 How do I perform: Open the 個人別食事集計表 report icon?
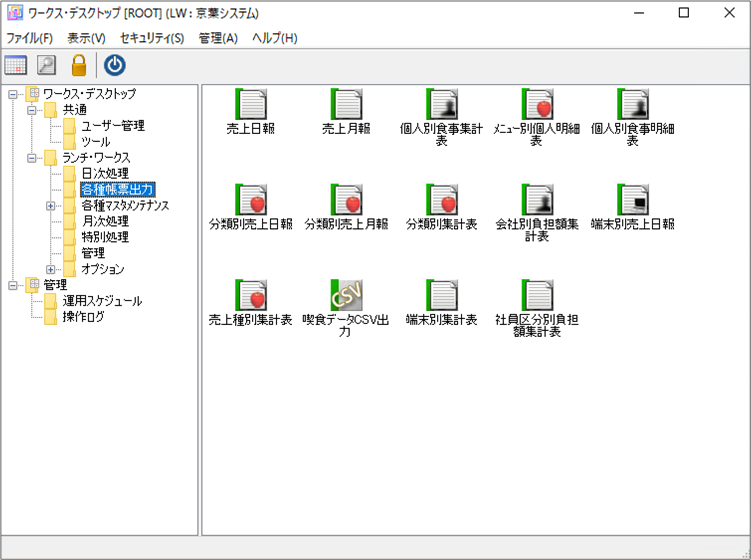pos(441,105)
